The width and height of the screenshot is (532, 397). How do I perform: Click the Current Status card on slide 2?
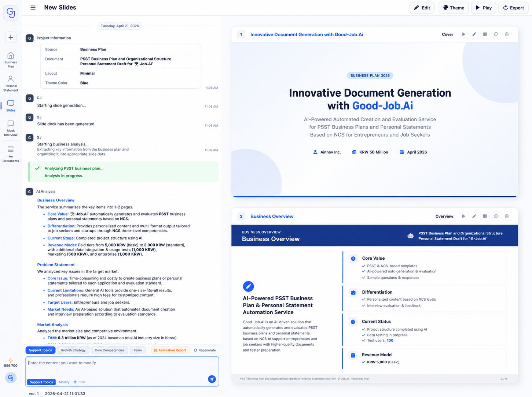click(425, 330)
